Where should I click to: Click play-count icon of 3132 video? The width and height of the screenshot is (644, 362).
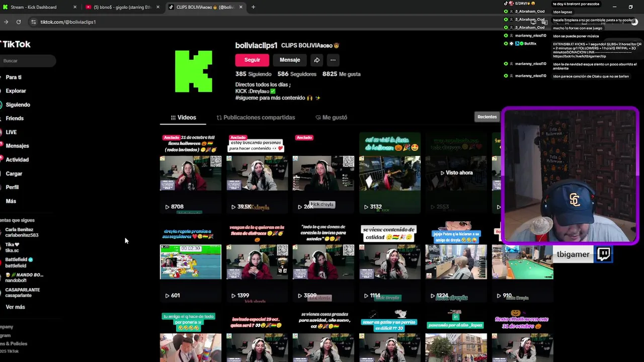coord(366,207)
